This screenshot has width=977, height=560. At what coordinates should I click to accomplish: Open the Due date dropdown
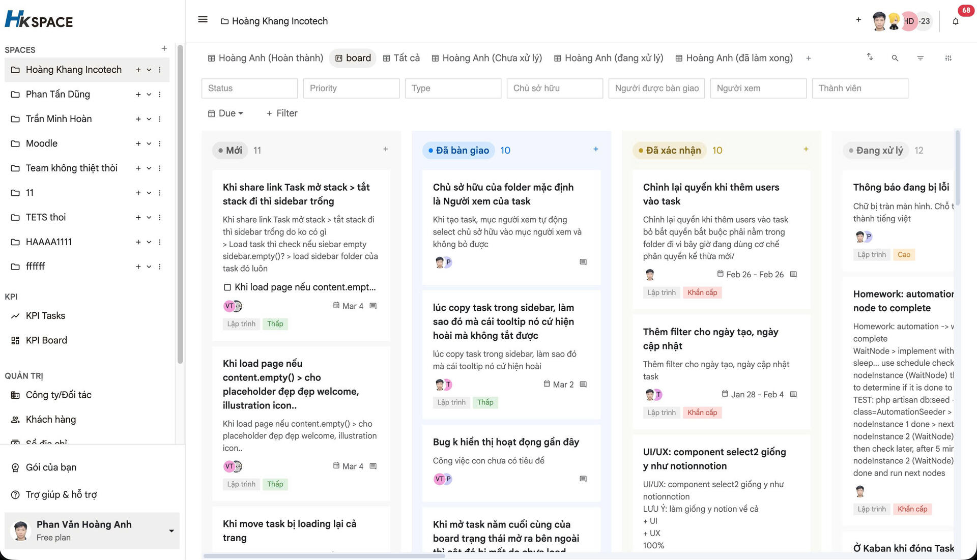click(226, 113)
